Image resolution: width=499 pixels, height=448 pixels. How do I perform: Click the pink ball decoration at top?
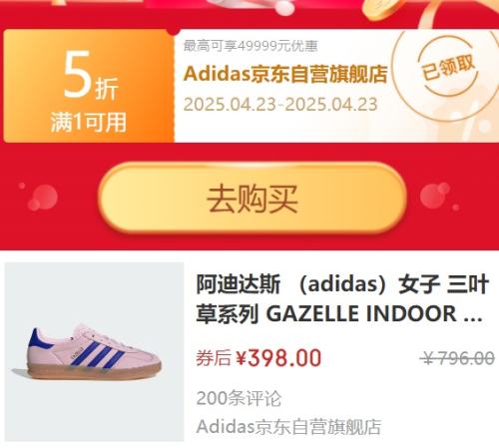click(282, 7)
